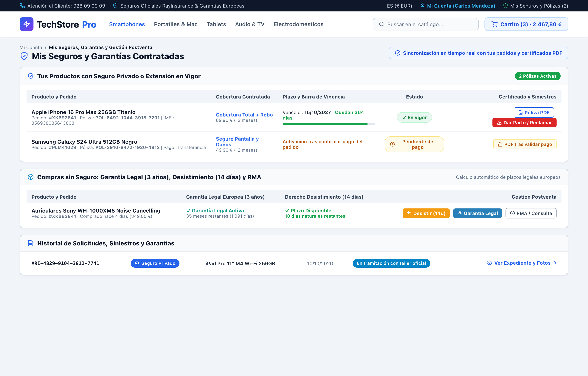Open the Audio & TV category
This screenshot has width=588, height=376.
[x=250, y=24]
